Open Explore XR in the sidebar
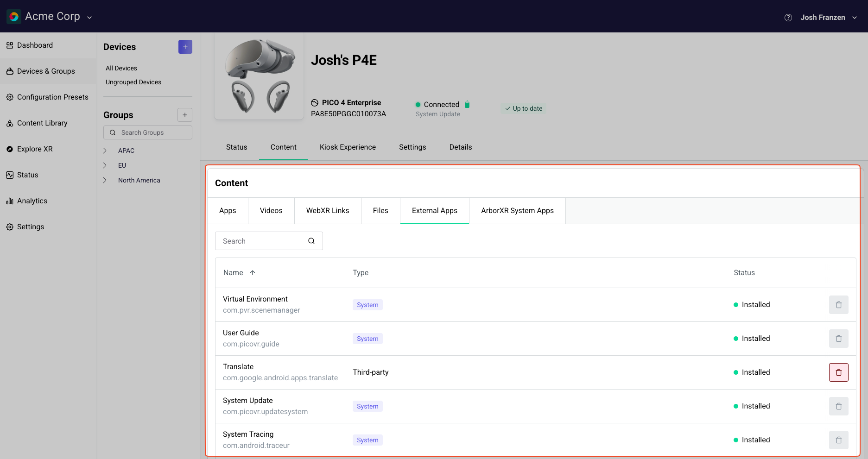The image size is (868, 459). point(48,149)
